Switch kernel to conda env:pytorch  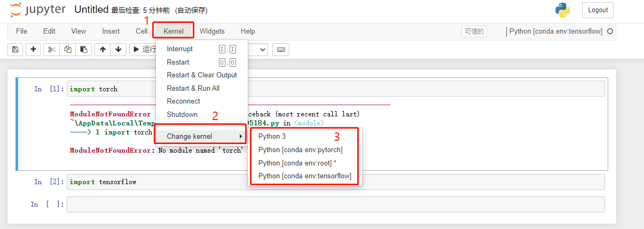(x=305, y=150)
